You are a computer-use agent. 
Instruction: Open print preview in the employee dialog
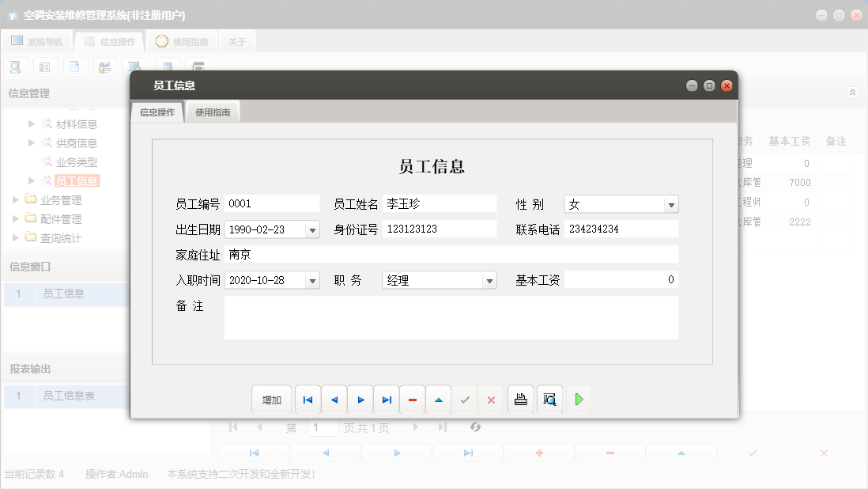549,400
